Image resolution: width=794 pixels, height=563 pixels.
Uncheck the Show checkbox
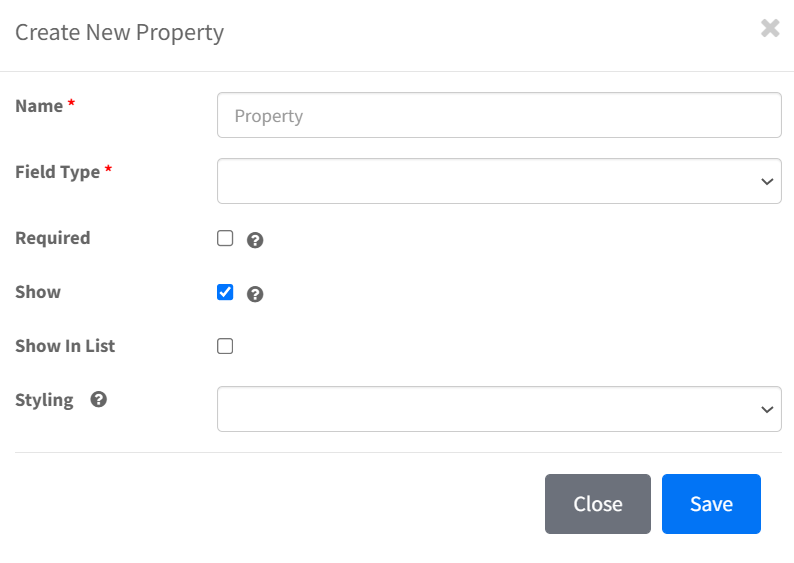coord(225,292)
